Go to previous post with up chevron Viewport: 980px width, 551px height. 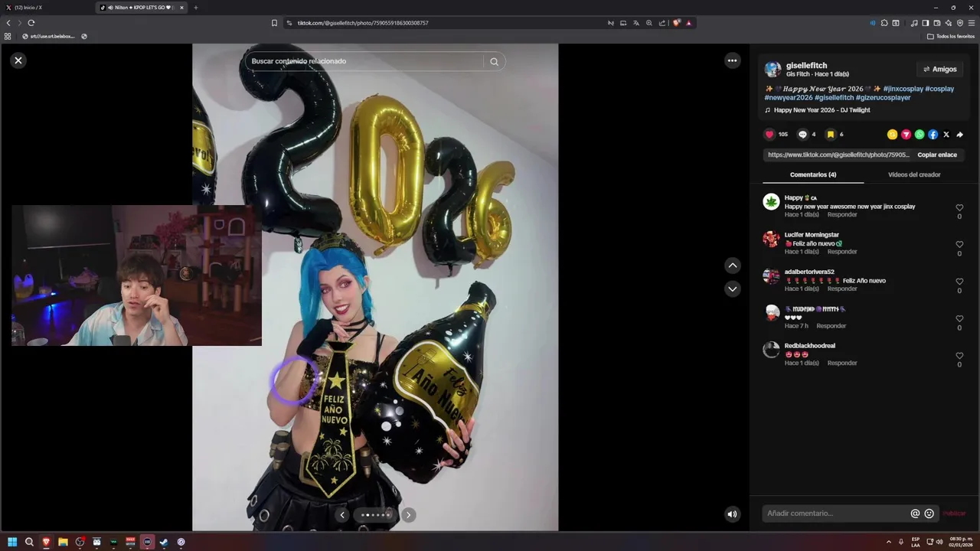tap(733, 266)
